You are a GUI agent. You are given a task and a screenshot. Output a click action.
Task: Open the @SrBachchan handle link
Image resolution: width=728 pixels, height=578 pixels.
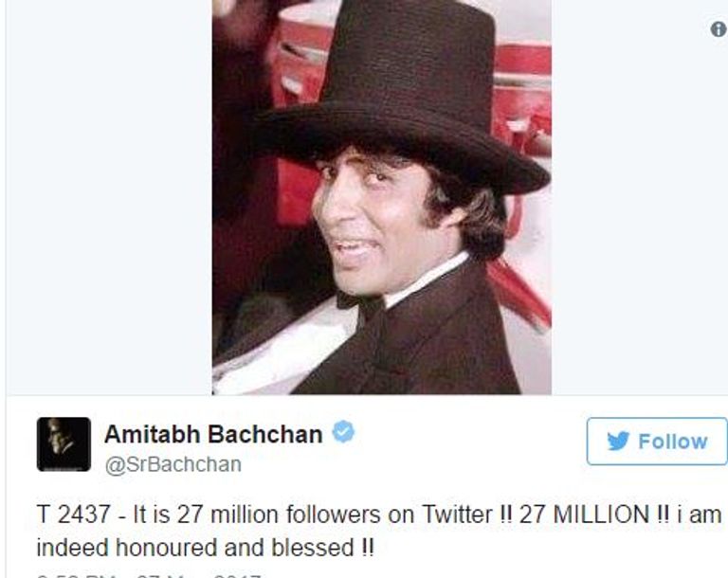coord(173,464)
